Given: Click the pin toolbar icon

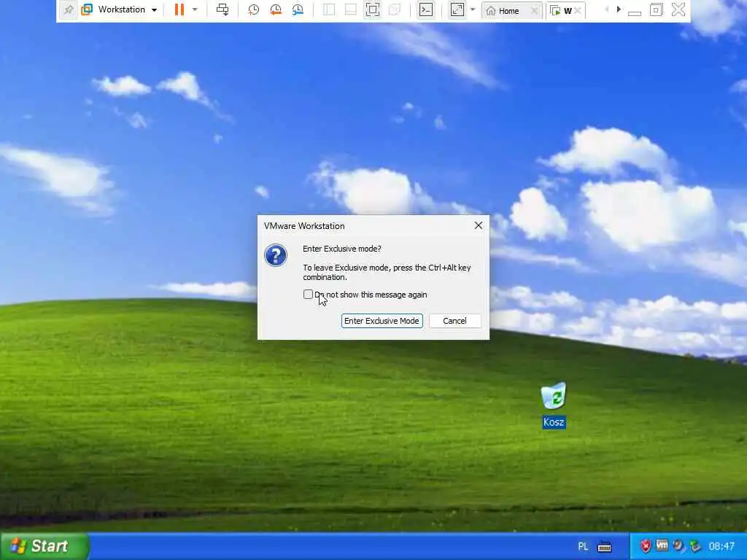Looking at the screenshot, I should [x=69, y=9].
